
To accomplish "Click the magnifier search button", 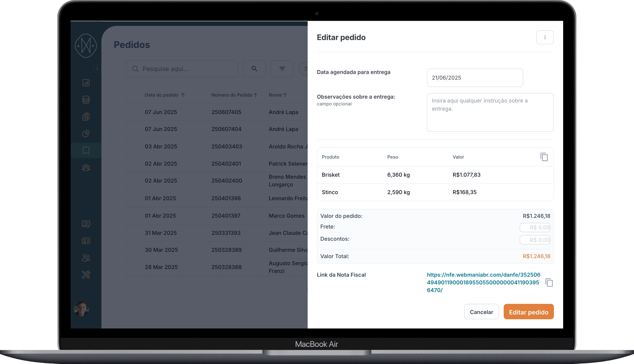I will pyautogui.click(x=254, y=69).
